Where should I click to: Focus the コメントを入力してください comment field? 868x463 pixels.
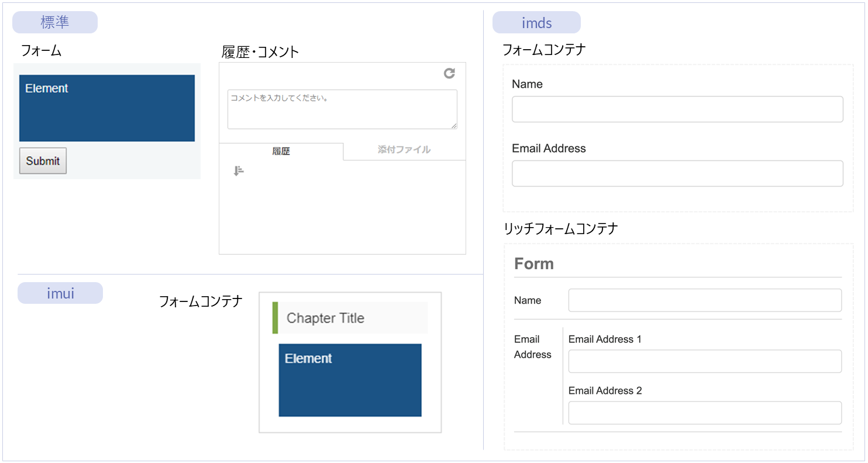point(342,109)
